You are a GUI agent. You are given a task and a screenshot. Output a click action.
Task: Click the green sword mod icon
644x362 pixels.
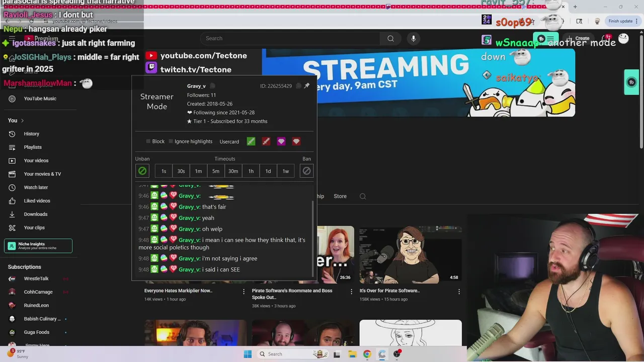click(x=251, y=141)
